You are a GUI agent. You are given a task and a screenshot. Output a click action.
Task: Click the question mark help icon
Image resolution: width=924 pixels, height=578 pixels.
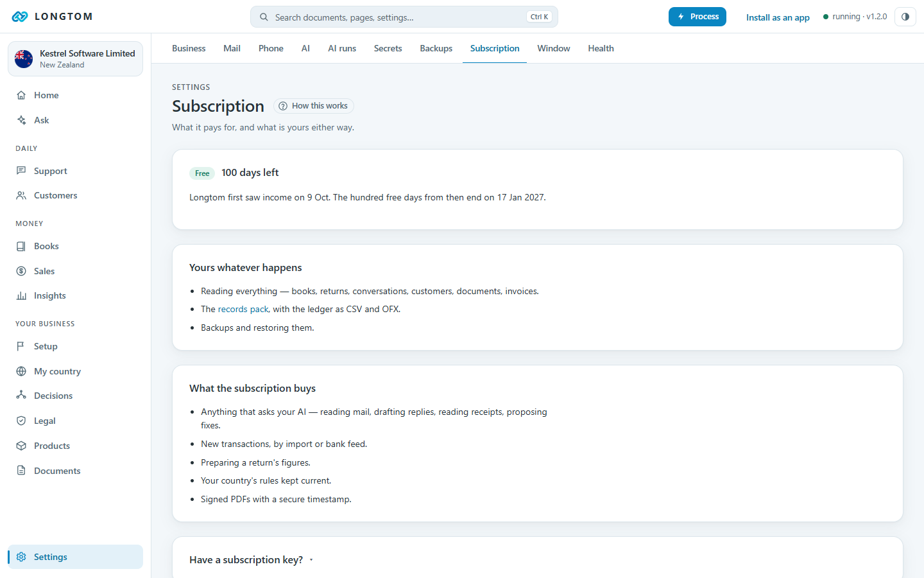pyautogui.click(x=283, y=106)
